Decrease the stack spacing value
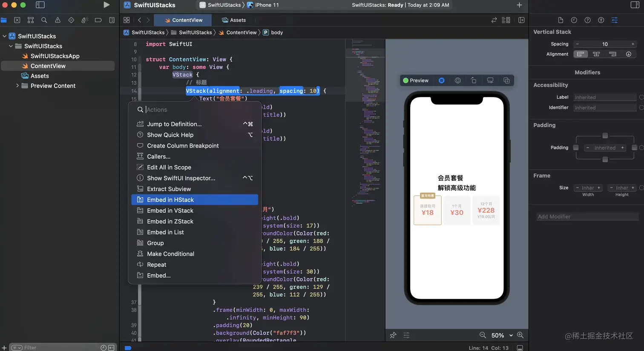 point(578,44)
